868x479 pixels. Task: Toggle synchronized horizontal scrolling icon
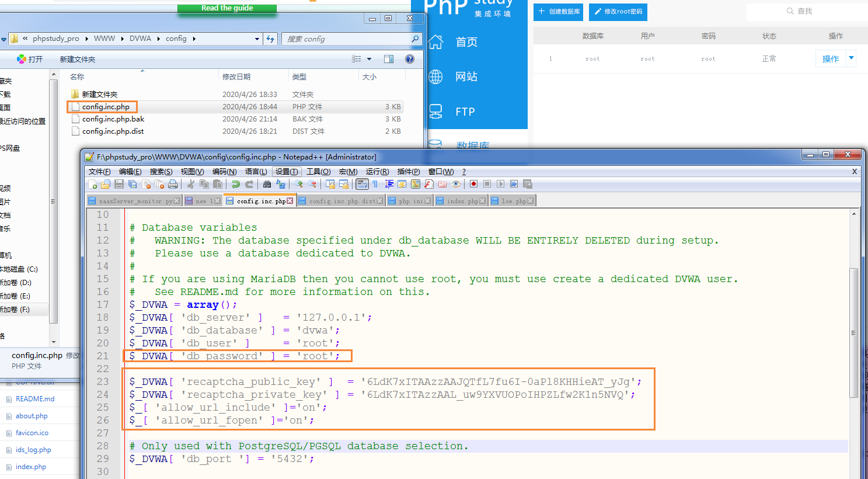[x=343, y=184]
